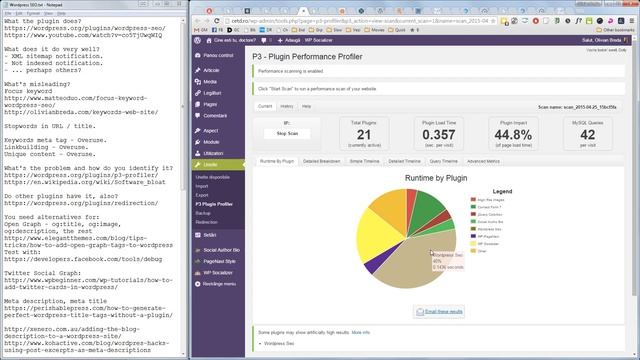Click the Chrome address bar URL
The image size is (640, 360).
[x=359, y=21]
